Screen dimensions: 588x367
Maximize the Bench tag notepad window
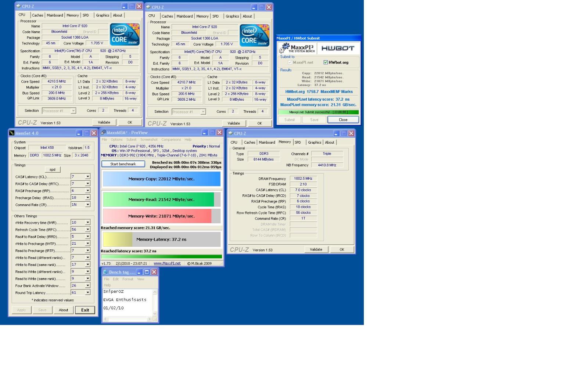coord(147,272)
